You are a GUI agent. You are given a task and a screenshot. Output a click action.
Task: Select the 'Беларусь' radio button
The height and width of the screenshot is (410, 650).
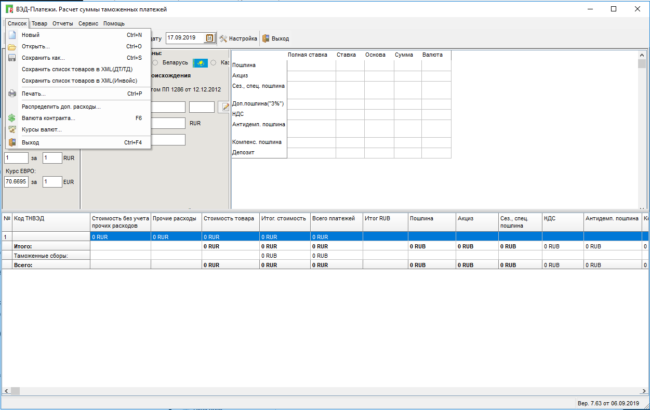coord(155,62)
